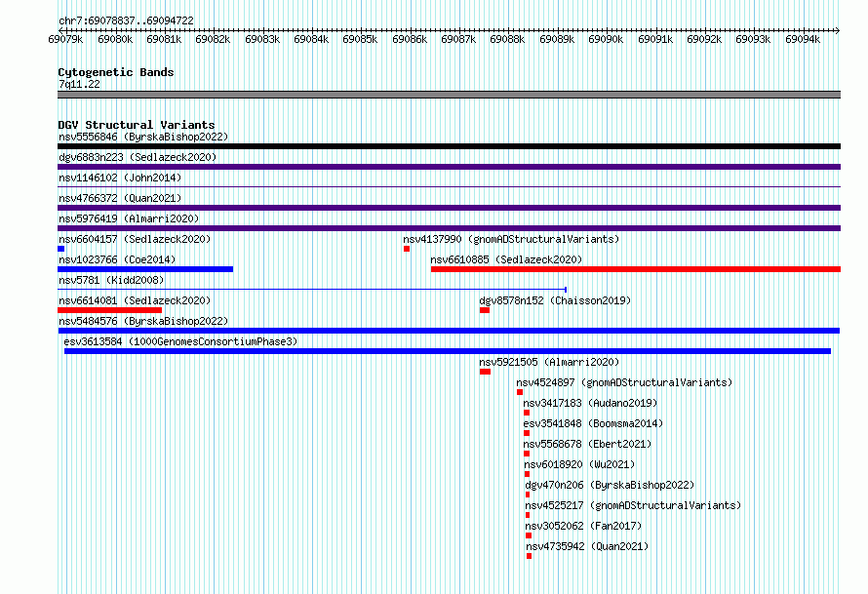Click 69079k ruler tick label
The image size is (868, 594).
66,39
